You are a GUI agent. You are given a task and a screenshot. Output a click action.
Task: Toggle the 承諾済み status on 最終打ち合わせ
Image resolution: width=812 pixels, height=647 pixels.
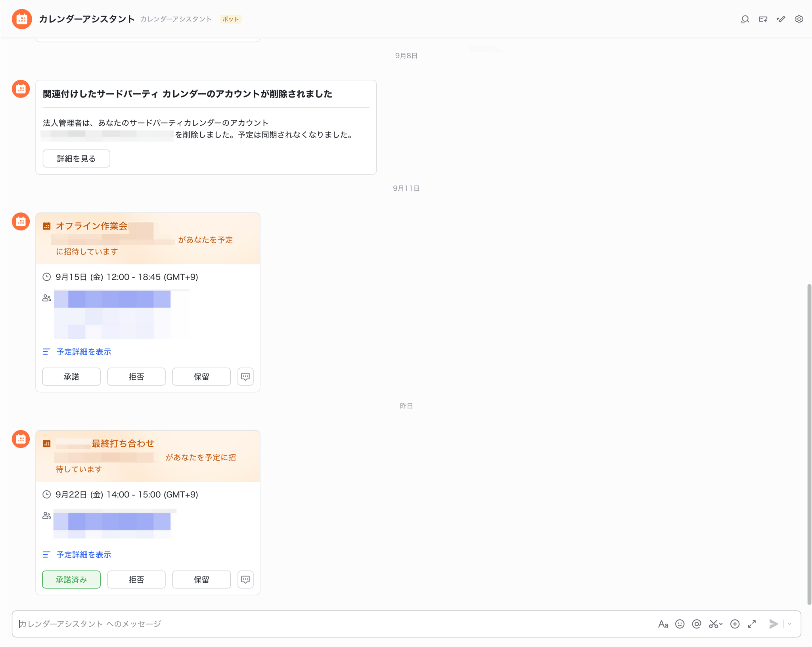pyautogui.click(x=71, y=579)
